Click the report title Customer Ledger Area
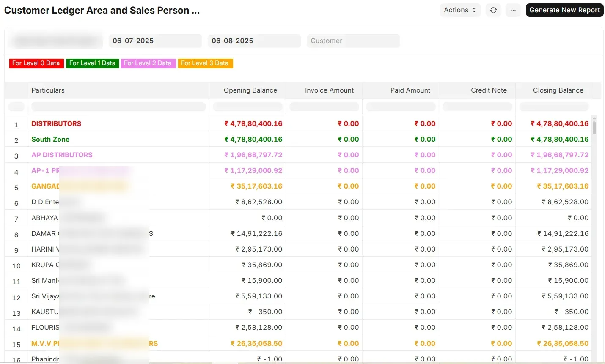The height and width of the screenshot is (364, 605). coord(102,10)
